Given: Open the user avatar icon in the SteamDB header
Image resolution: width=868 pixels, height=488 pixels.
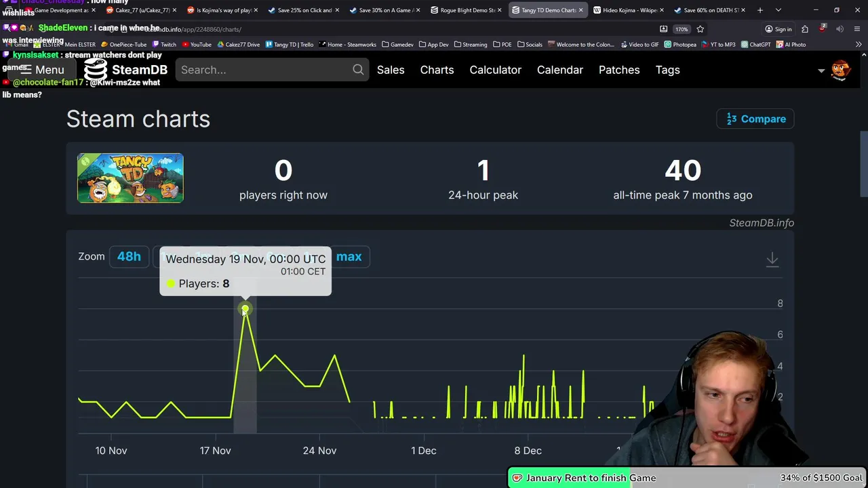Looking at the screenshot, I should click(x=840, y=70).
